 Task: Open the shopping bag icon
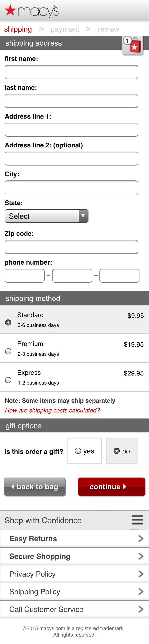pos(132,46)
